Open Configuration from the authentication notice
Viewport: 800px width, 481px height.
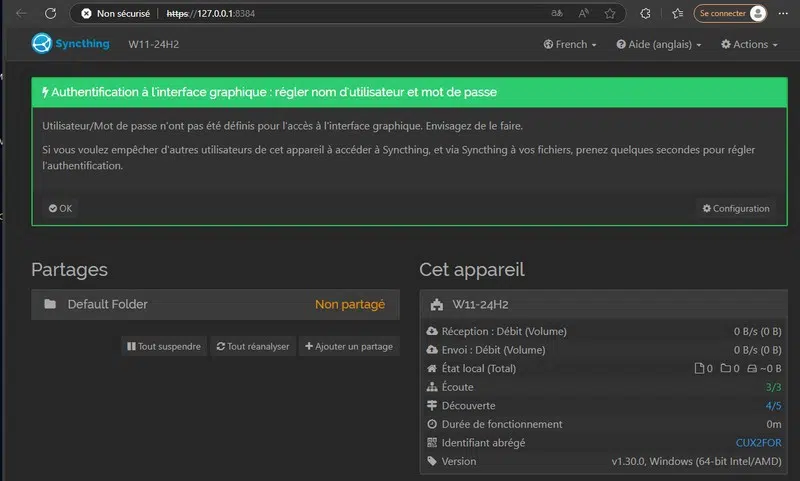pyautogui.click(x=736, y=208)
